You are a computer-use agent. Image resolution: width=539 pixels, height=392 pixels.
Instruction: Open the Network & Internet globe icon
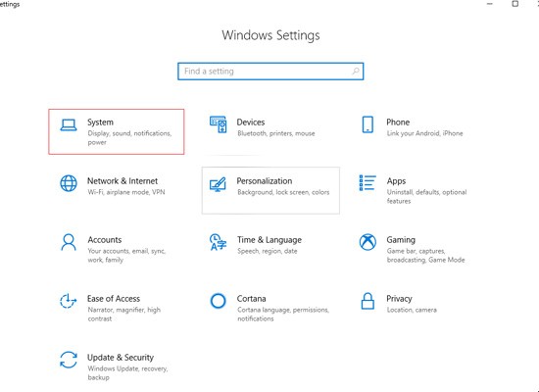pos(69,183)
